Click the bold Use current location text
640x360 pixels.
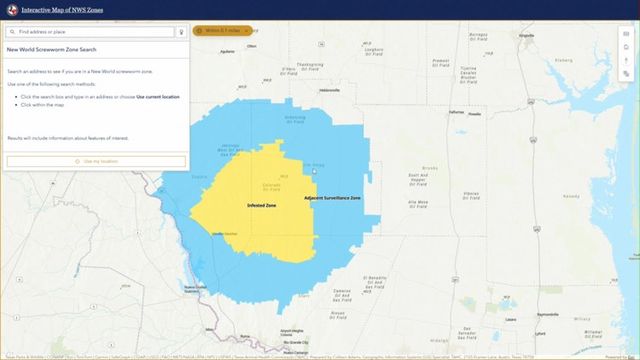(x=158, y=97)
